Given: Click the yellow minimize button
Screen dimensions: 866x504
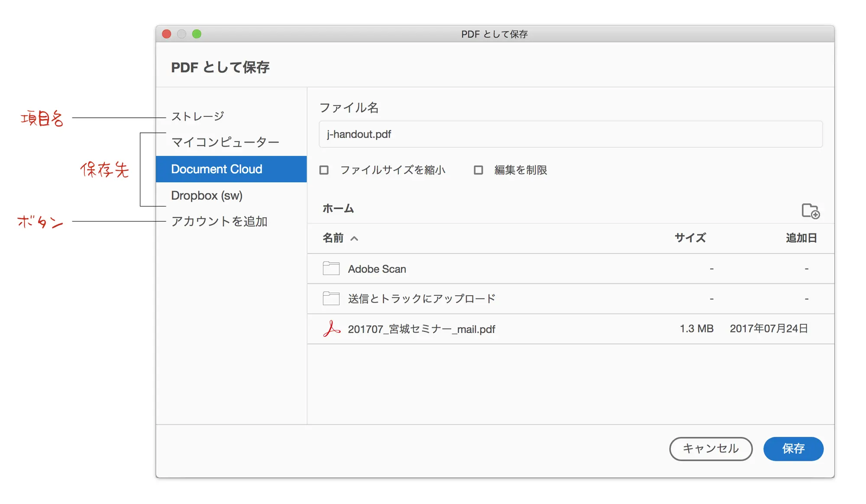Looking at the screenshot, I should [x=181, y=34].
